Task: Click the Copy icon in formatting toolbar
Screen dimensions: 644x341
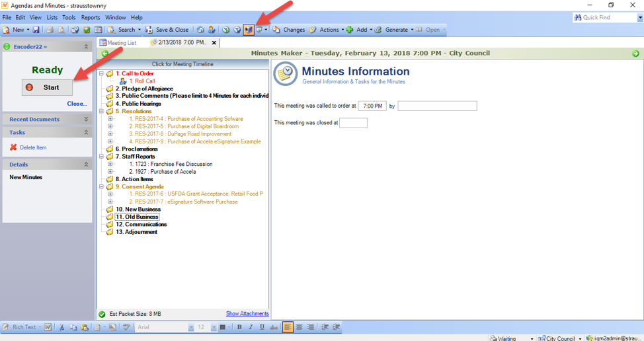Action: coord(73,327)
